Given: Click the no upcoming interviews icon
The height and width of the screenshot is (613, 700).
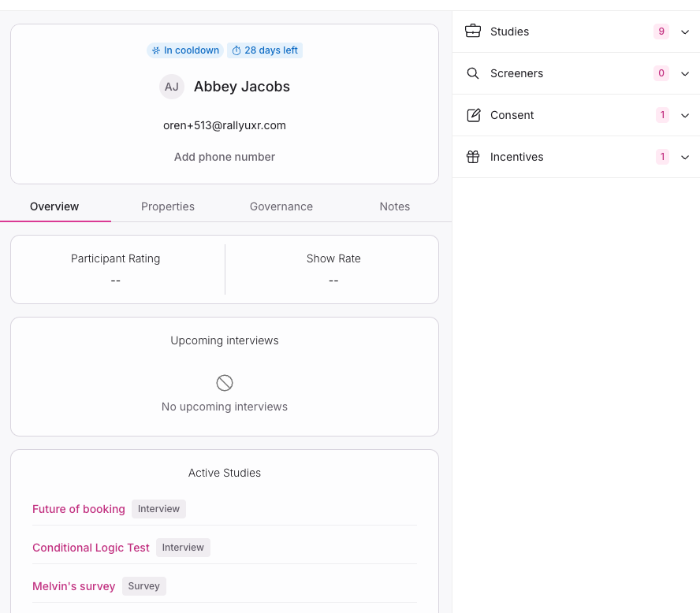Looking at the screenshot, I should coord(225,383).
